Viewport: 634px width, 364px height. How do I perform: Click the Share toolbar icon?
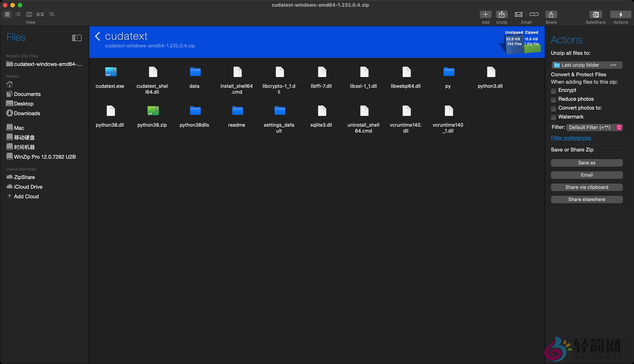(551, 14)
